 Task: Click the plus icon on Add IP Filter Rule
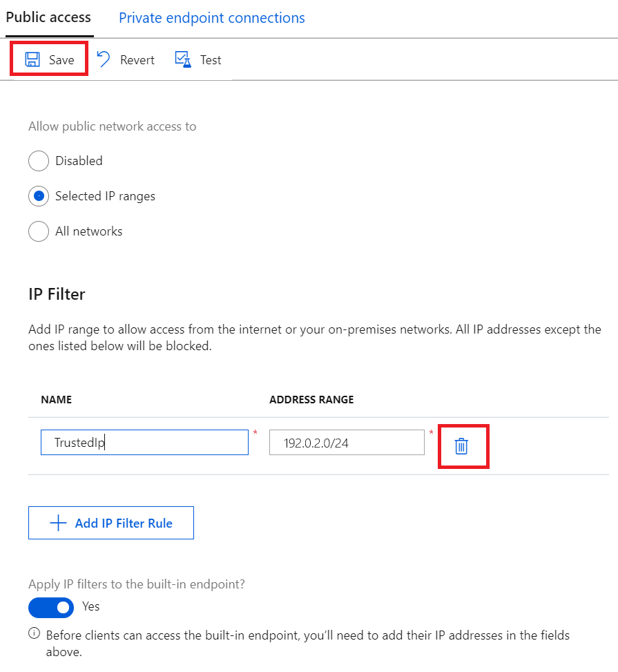coord(58,523)
